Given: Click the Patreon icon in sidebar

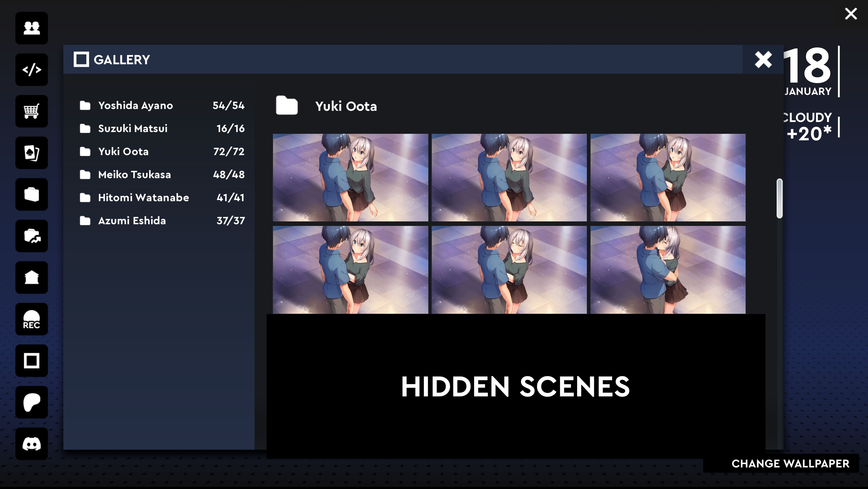Looking at the screenshot, I should click(x=32, y=402).
